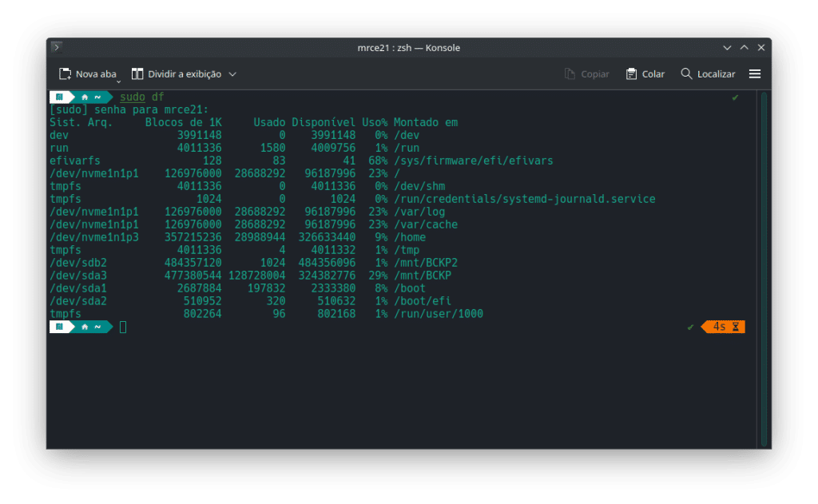Click the '/mnt/BCKP2' mount path

coord(426,263)
